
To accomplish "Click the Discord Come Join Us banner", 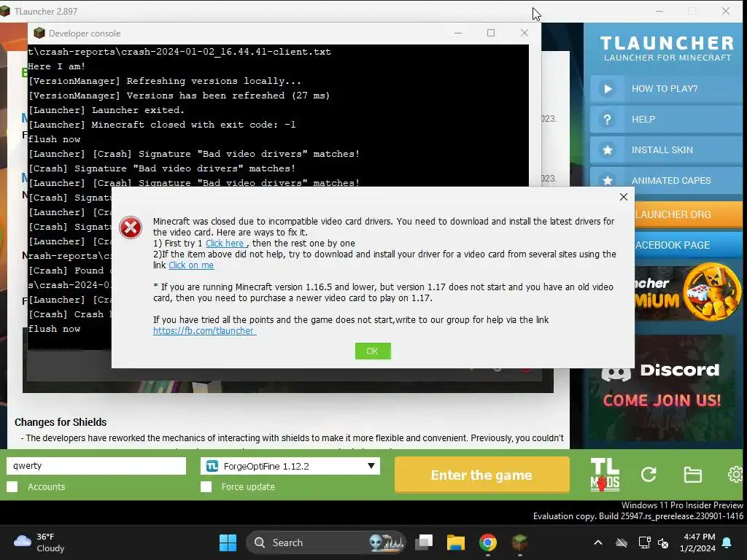I will coord(662,388).
